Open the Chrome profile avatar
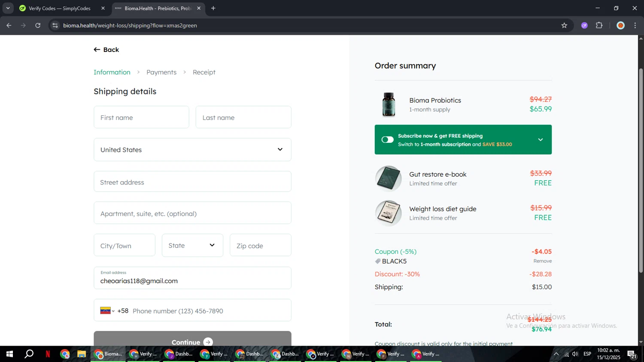The height and width of the screenshot is (362, 644). (x=620, y=25)
